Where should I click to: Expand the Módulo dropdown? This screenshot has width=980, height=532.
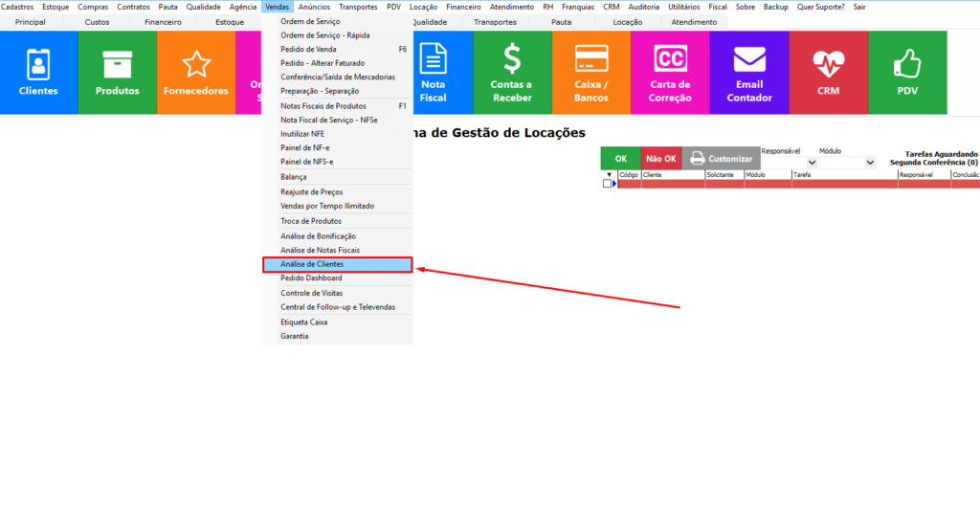tap(869, 164)
